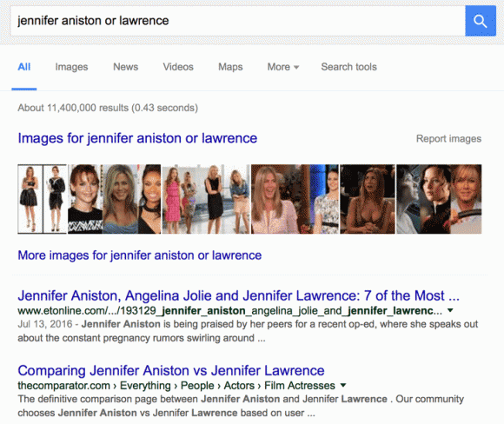Select the All results tab
This screenshot has height=424, width=504.
[x=24, y=67]
